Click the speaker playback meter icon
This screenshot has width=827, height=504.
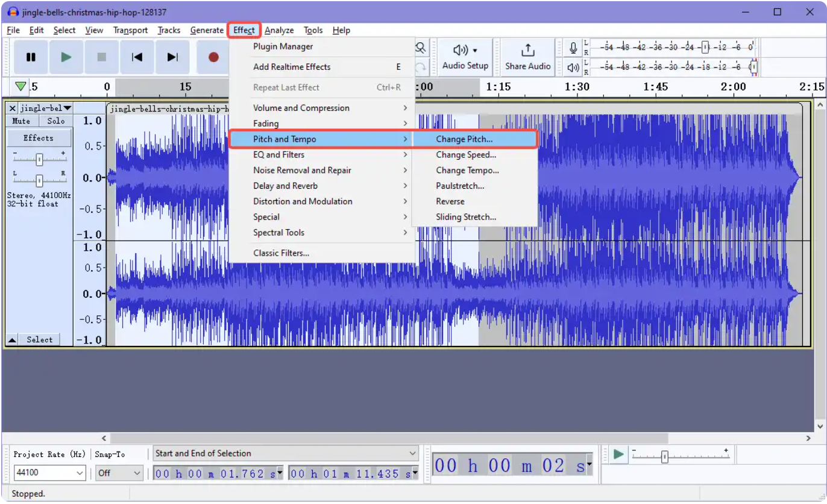(x=573, y=68)
